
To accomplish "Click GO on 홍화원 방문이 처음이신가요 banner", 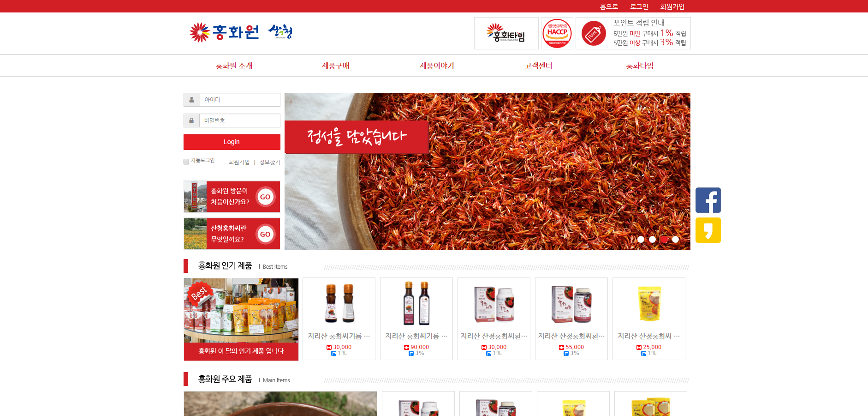I will (x=265, y=197).
